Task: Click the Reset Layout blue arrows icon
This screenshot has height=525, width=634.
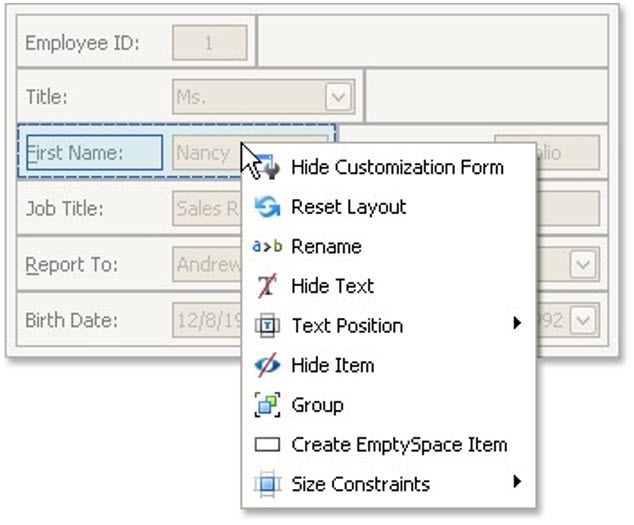Action: tap(267, 207)
